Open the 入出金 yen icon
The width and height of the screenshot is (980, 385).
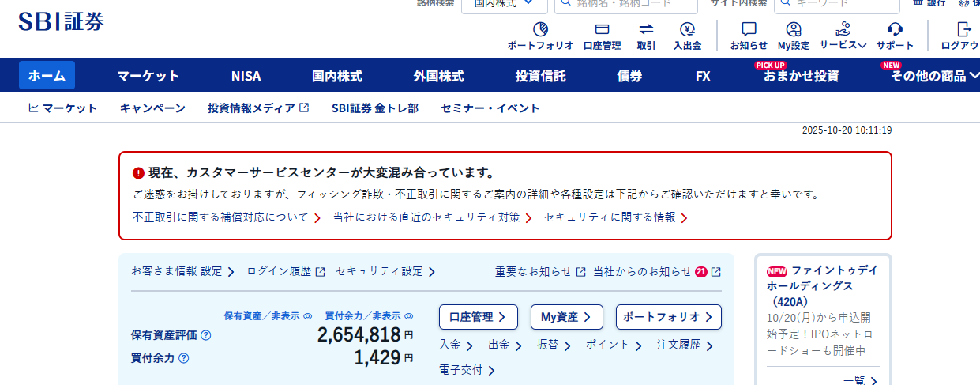point(687,29)
